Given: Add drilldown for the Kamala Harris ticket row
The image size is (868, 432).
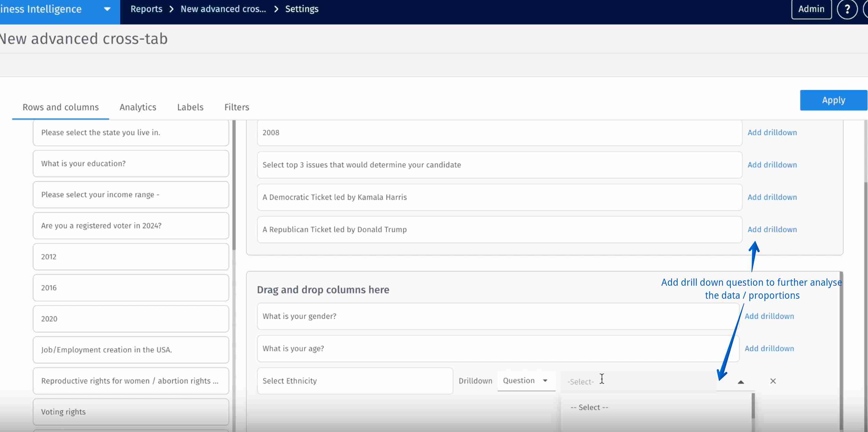Looking at the screenshot, I should click(x=772, y=197).
